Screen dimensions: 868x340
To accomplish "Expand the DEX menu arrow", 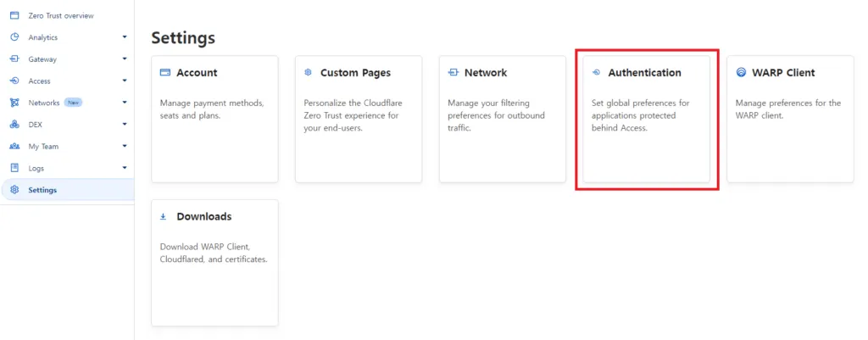I will tap(125, 124).
